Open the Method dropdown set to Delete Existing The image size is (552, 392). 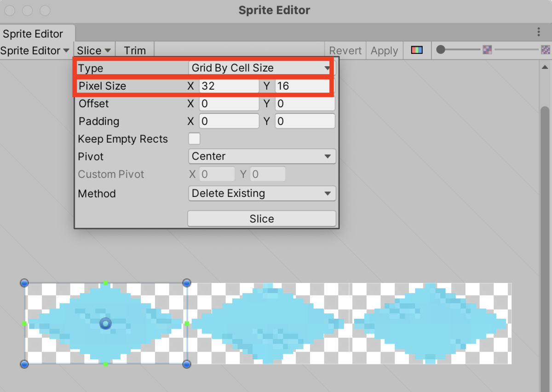point(262,193)
